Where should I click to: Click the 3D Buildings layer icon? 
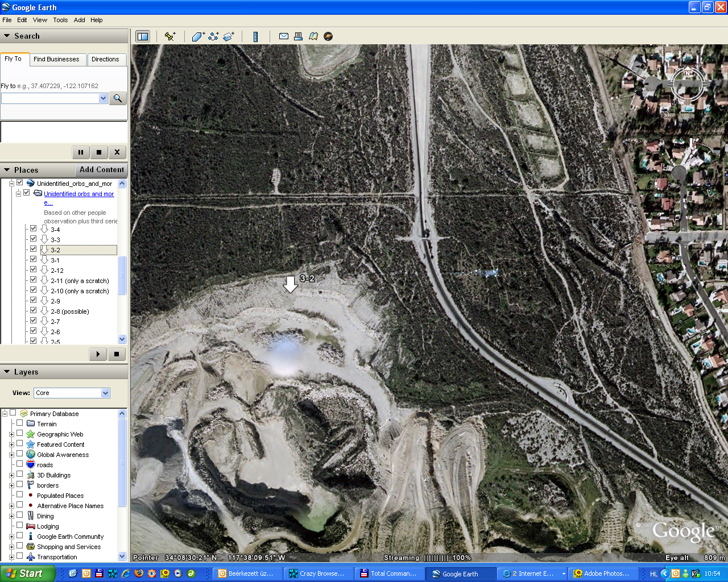tap(31, 475)
